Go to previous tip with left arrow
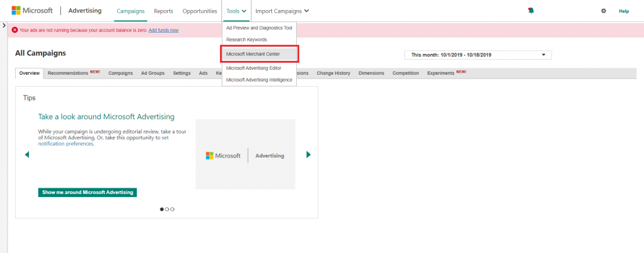 [27, 154]
